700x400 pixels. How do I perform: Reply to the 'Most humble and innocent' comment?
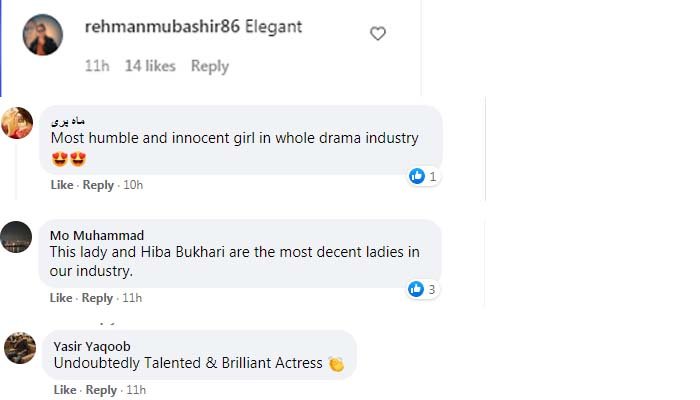[x=98, y=185]
